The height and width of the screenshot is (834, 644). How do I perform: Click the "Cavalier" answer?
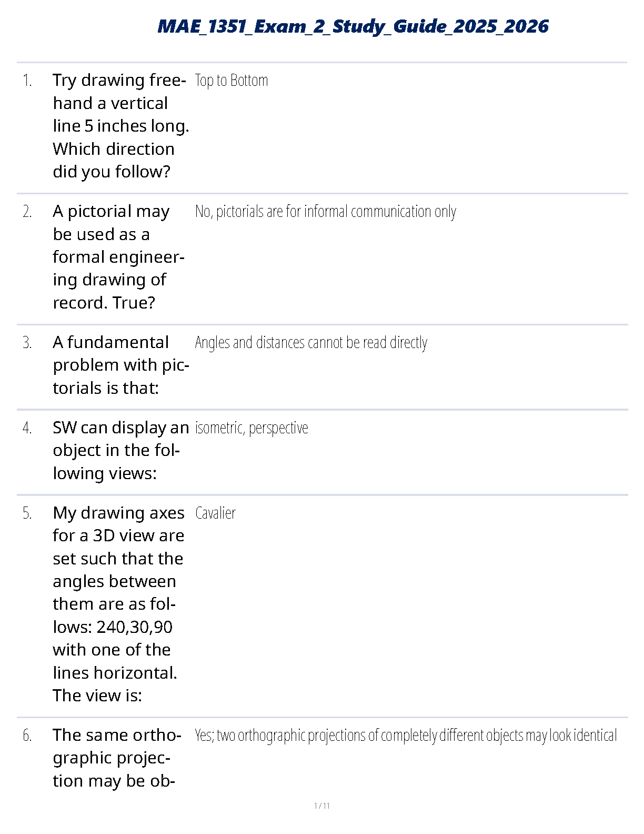(x=215, y=513)
